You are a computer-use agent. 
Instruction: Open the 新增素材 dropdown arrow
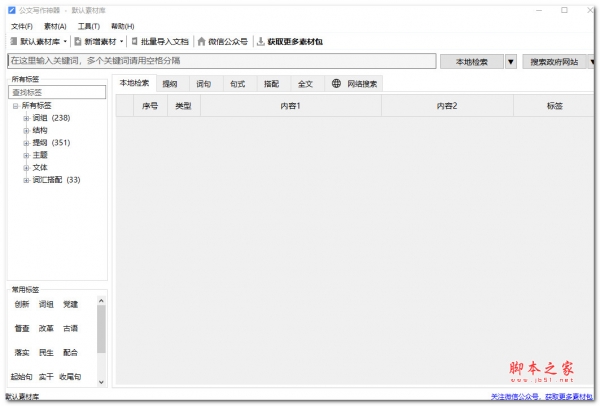click(122, 42)
